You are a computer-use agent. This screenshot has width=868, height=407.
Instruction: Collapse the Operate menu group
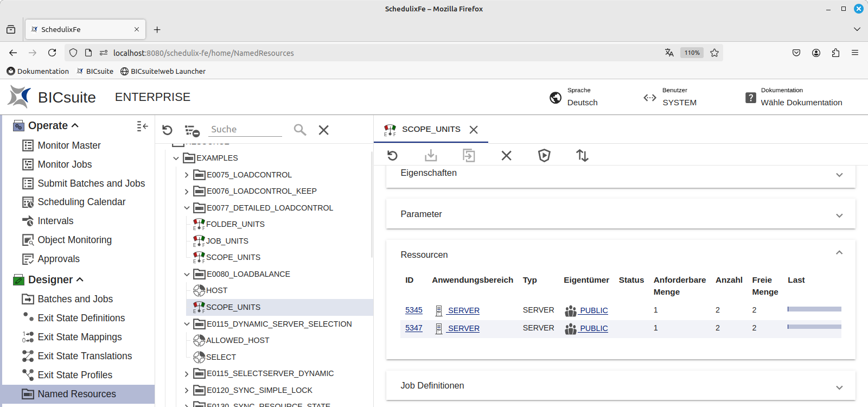[75, 125]
